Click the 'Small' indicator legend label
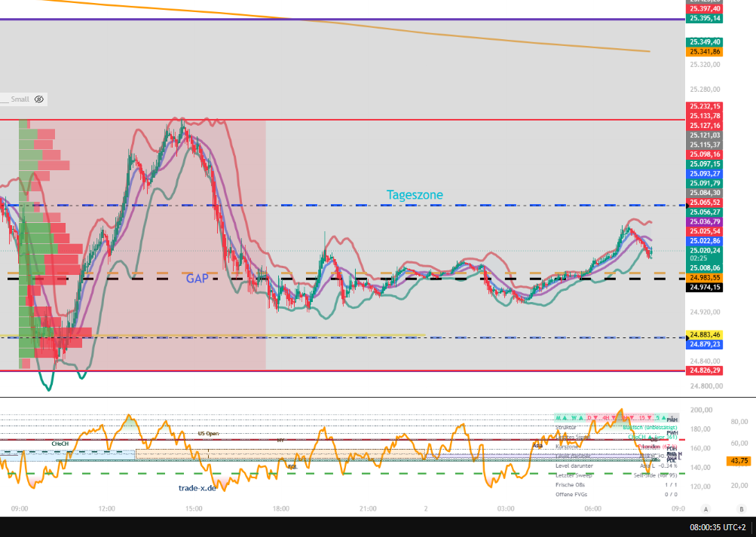This screenshot has height=537, width=756. [20, 99]
